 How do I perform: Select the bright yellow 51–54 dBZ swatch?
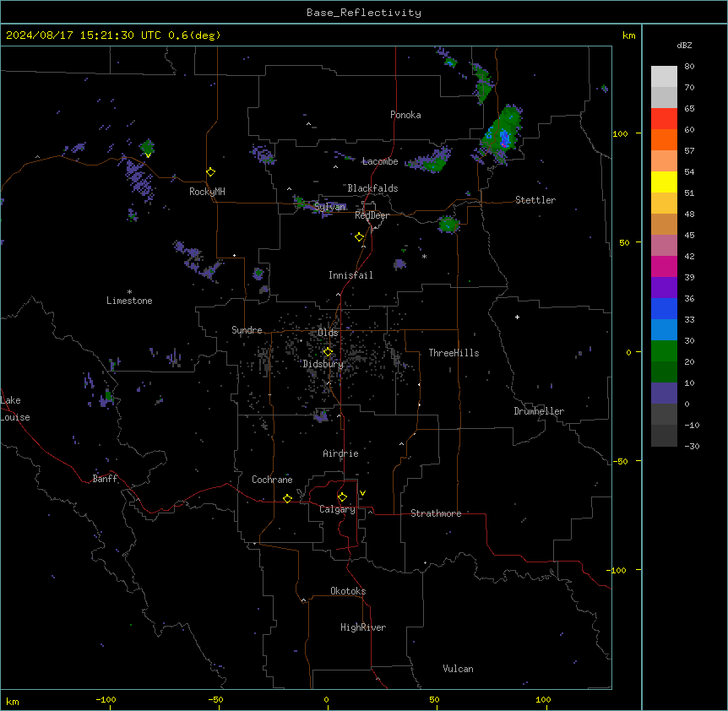pos(664,182)
